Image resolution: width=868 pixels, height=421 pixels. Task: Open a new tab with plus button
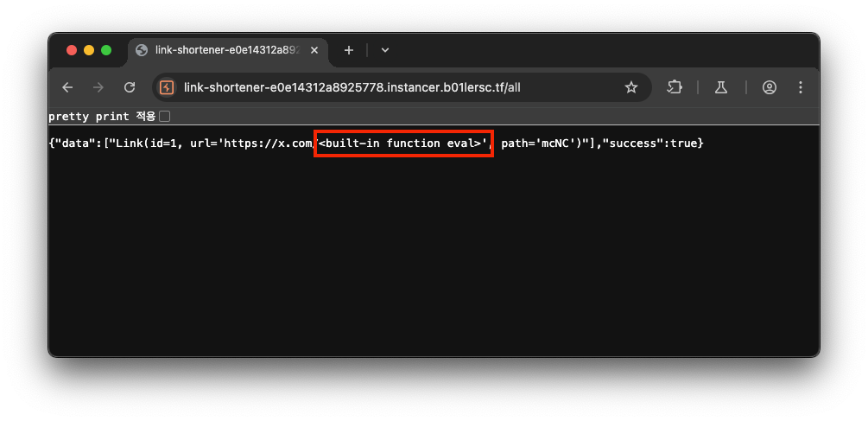349,50
